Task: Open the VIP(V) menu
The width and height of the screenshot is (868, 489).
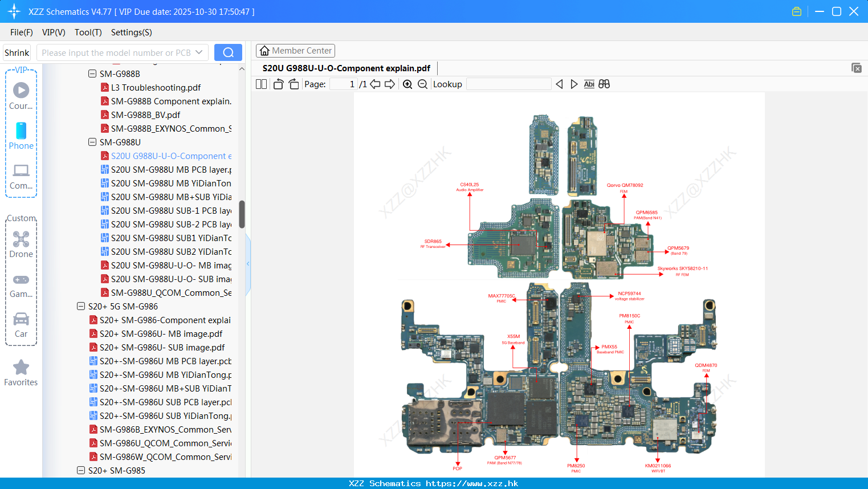Action: coord(54,32)
